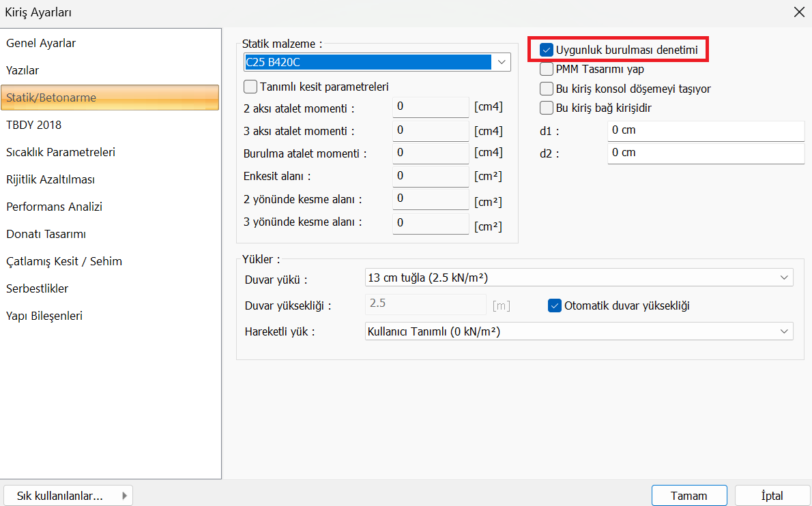Click the d1 input field
The width and height of the screenshot is (812, 506).
point(706,130)
